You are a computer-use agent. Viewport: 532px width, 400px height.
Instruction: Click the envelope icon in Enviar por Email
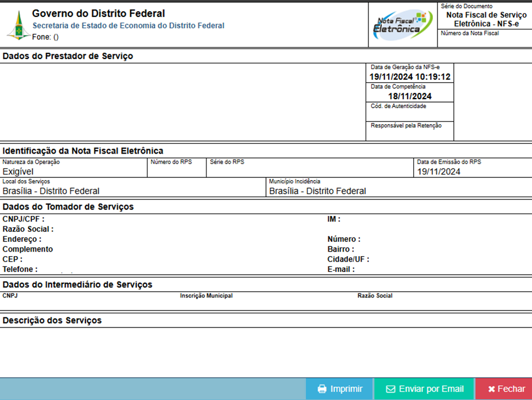391,389
